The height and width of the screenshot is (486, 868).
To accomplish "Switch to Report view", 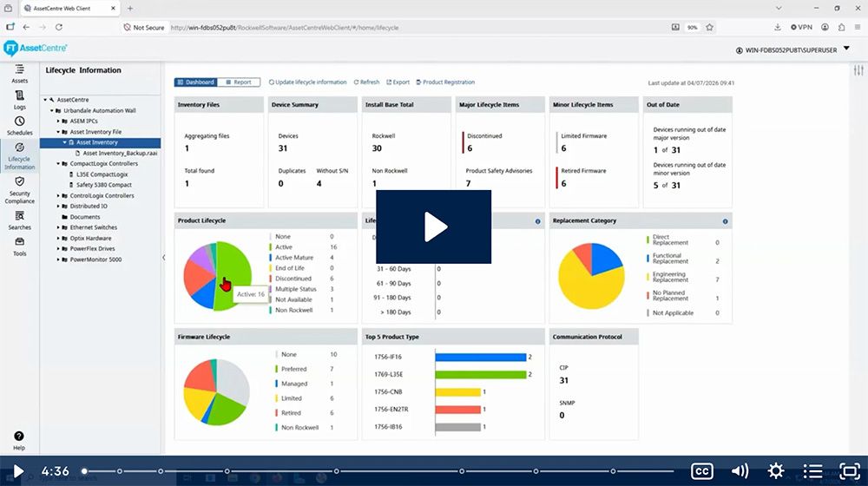I will tap(239, 82).
